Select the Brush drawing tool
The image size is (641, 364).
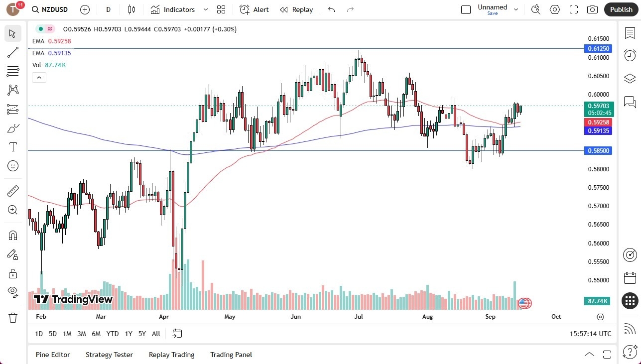click(x=12, y=128)
